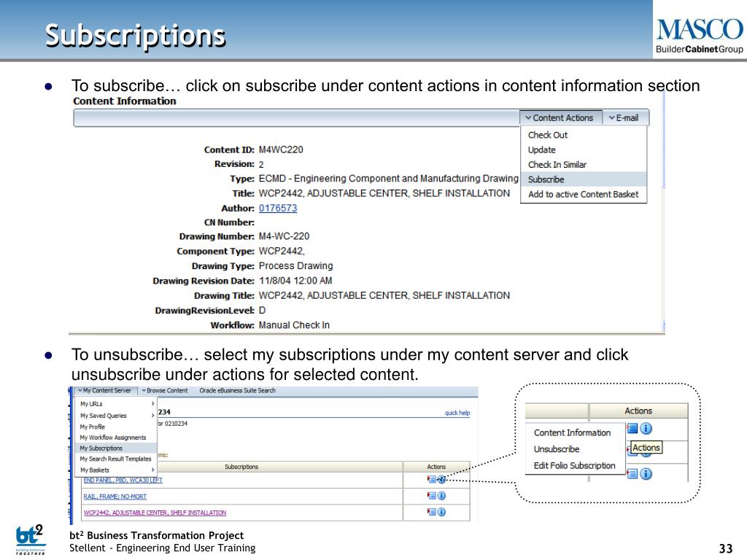
Task: Open Oracle eBusiness Suite Search
Action: click(x=237, y=391)
